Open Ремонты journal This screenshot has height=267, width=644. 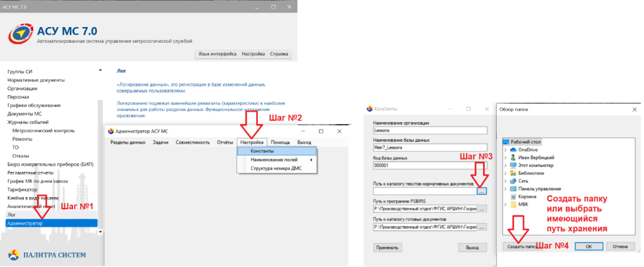click(x=22, y=139)
